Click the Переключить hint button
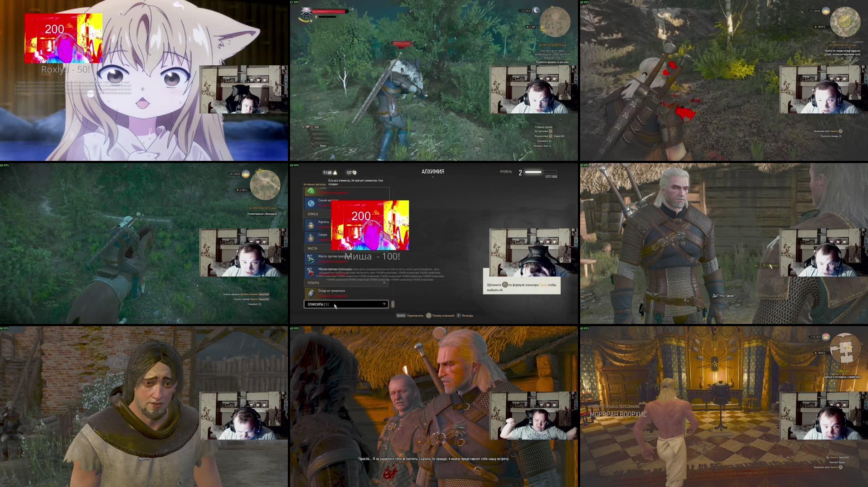Image resolution: width=868 pixels, height=487 pixels. tap(410, 316)
